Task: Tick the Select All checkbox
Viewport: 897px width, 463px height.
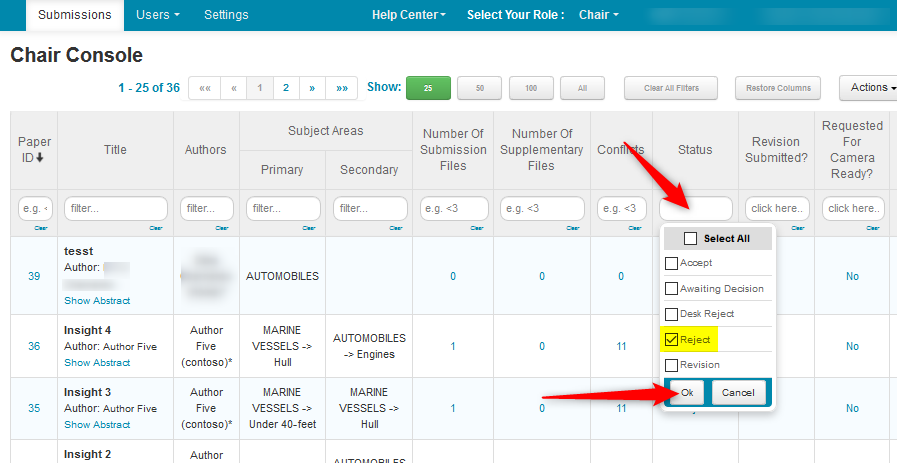Action: pos(690,239)
